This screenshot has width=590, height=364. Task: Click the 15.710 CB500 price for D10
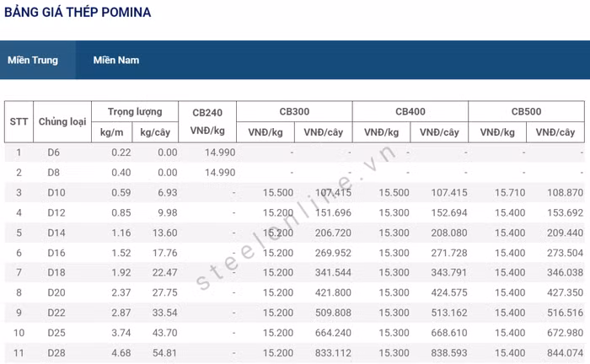(509, 193)
